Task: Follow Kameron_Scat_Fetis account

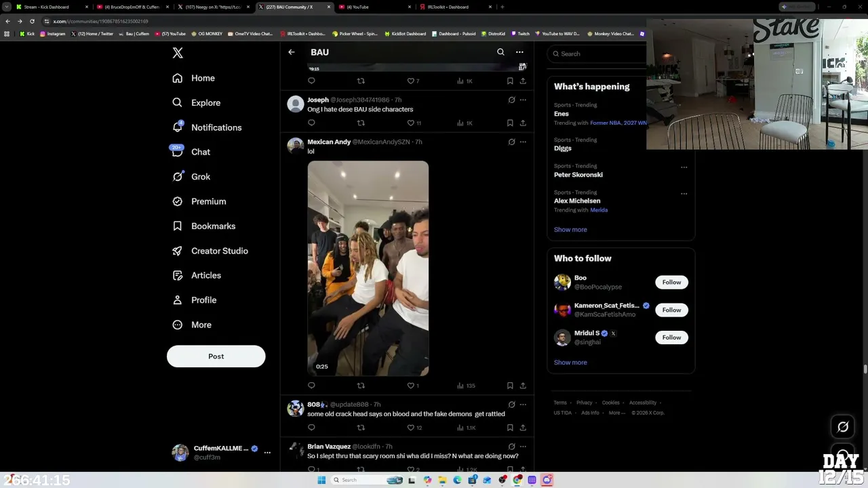Action: tap(671, 310)
